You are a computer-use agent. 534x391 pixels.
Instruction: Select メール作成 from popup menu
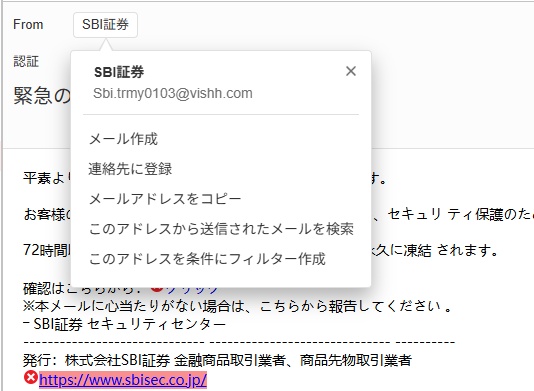point(123,139)
